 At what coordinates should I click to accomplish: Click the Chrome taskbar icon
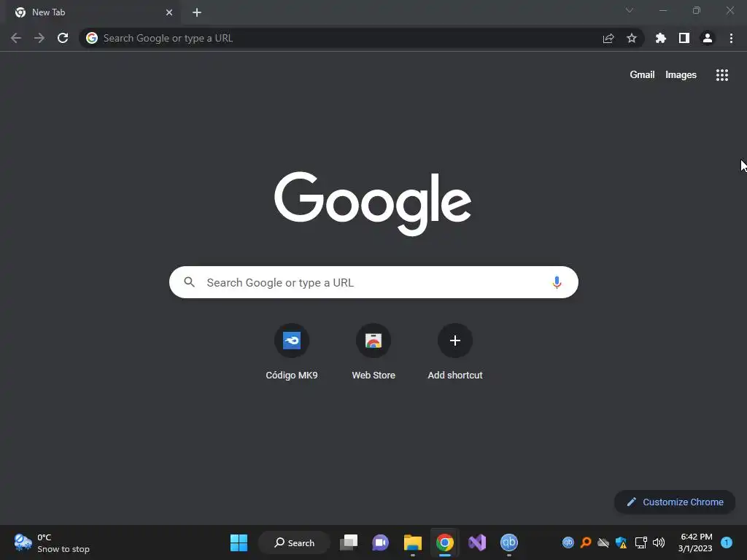pyautogui.click(x=444, y=542)
